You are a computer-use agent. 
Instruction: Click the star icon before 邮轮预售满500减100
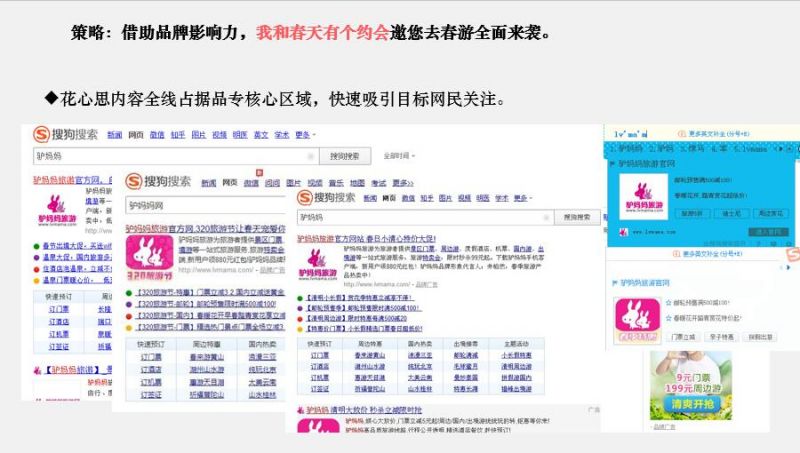coord(669,303)
